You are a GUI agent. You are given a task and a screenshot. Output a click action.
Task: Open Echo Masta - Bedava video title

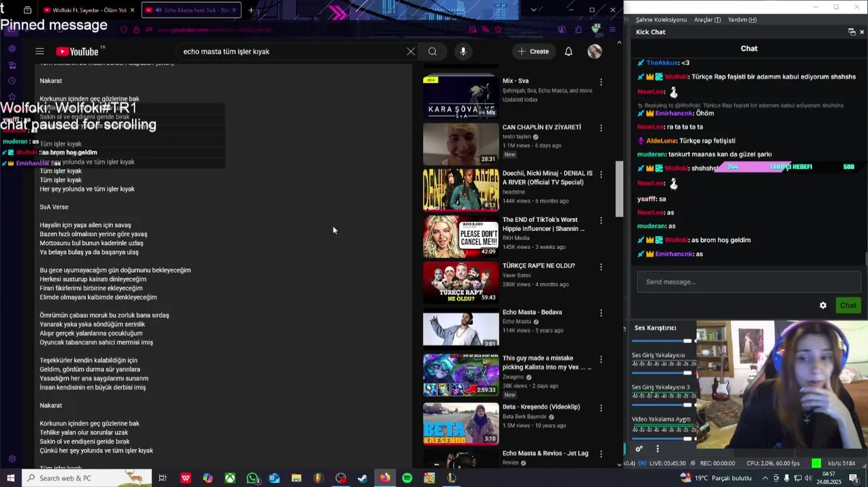pyautogui.click(x=532, y=312)
